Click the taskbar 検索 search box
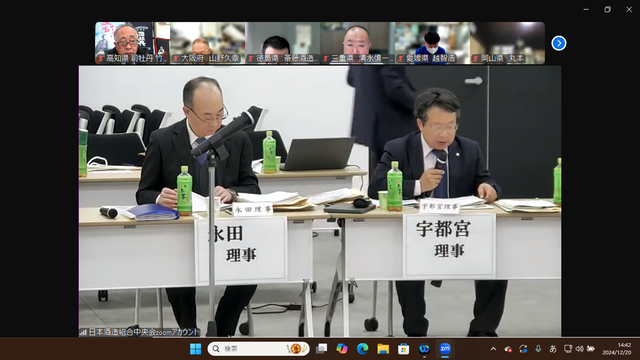Image resolution: width=640 pixels, height=360 pixels. pos(258,349)
